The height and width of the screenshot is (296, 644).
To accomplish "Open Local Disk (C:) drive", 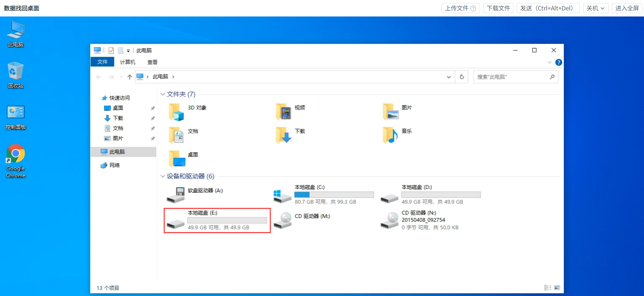I will 283,195.
